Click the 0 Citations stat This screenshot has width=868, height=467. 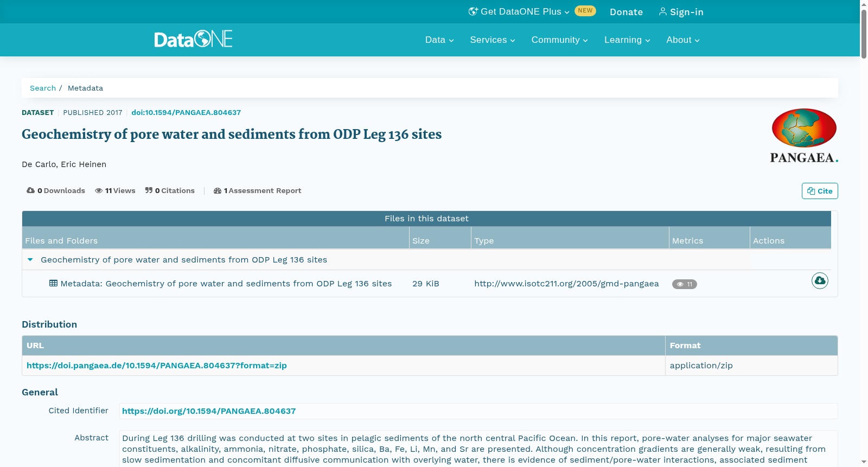[x=170, y=190]
